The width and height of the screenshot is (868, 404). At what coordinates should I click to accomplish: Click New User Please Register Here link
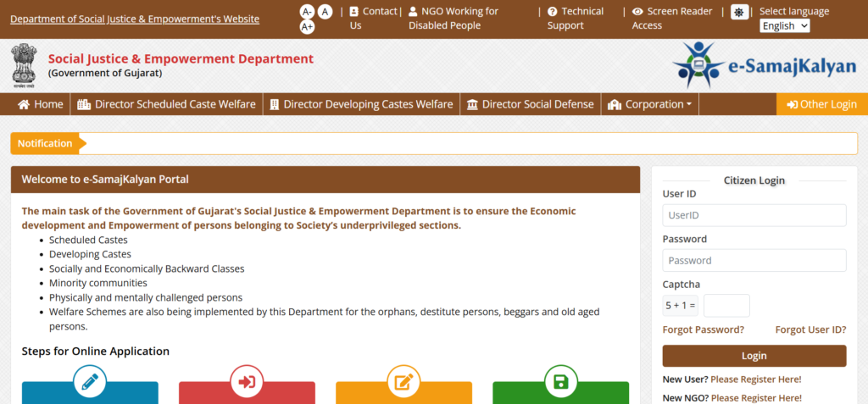[755, 379]
